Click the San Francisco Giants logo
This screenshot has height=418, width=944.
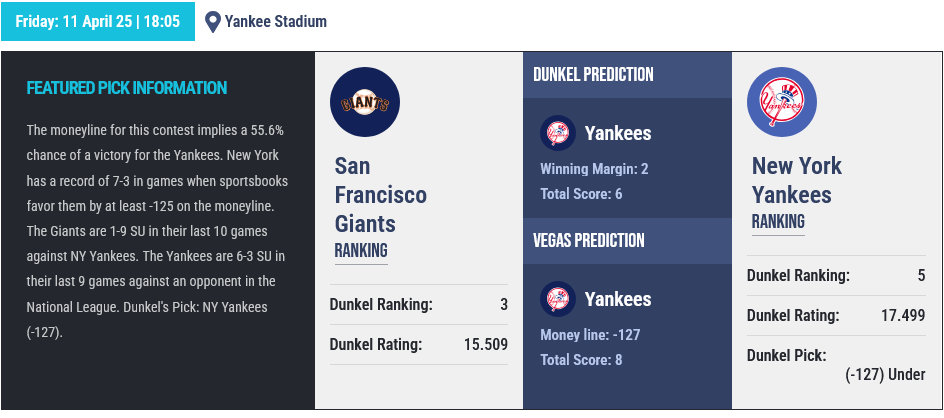pos(365,102)
